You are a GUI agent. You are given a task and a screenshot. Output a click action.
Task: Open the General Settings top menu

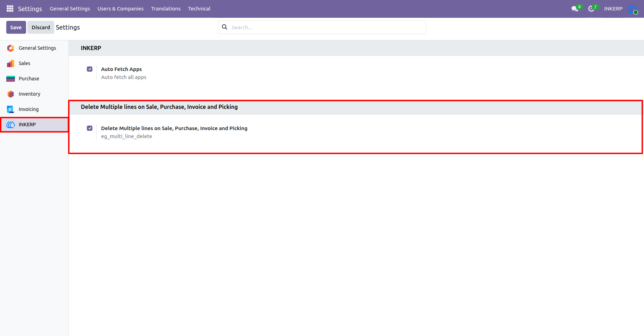70,9
